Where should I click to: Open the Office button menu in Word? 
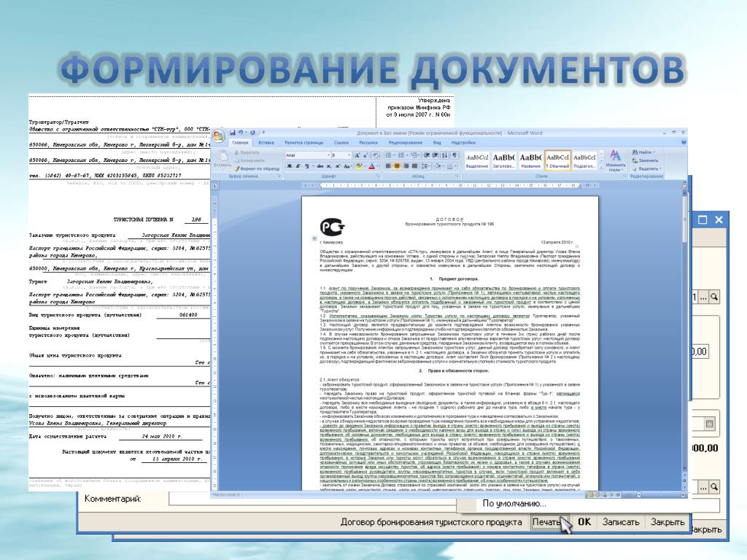[219, 136]
